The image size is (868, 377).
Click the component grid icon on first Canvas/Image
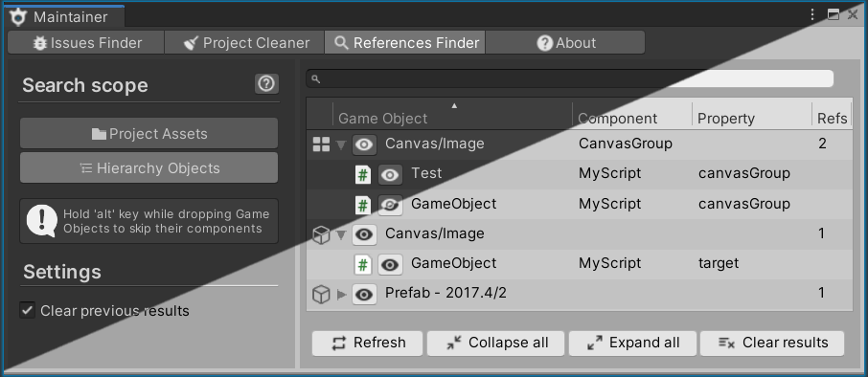pyautogui.click(x=321, y=144)
